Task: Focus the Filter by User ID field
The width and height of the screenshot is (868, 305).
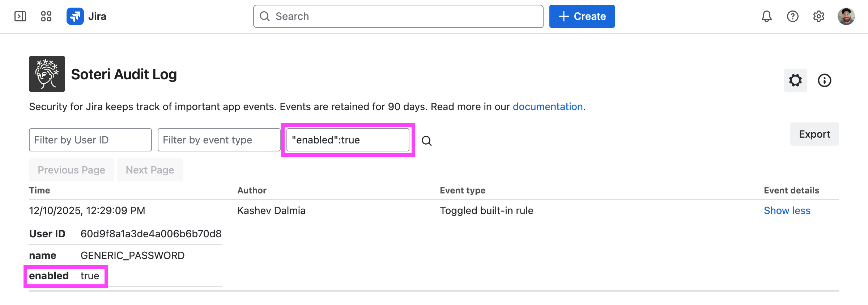Action: click(x=90, y=140)
